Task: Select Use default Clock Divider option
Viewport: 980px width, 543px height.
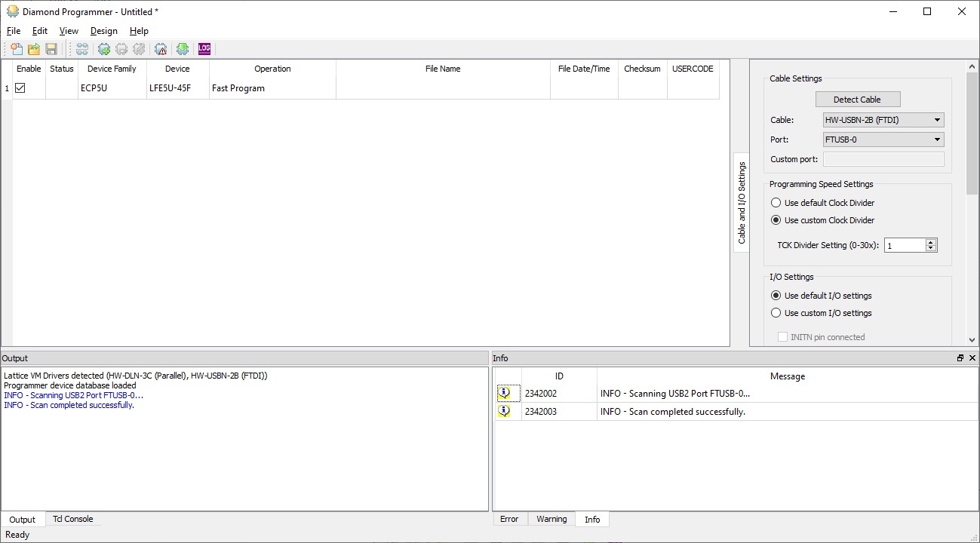Action: click(776, 203)
